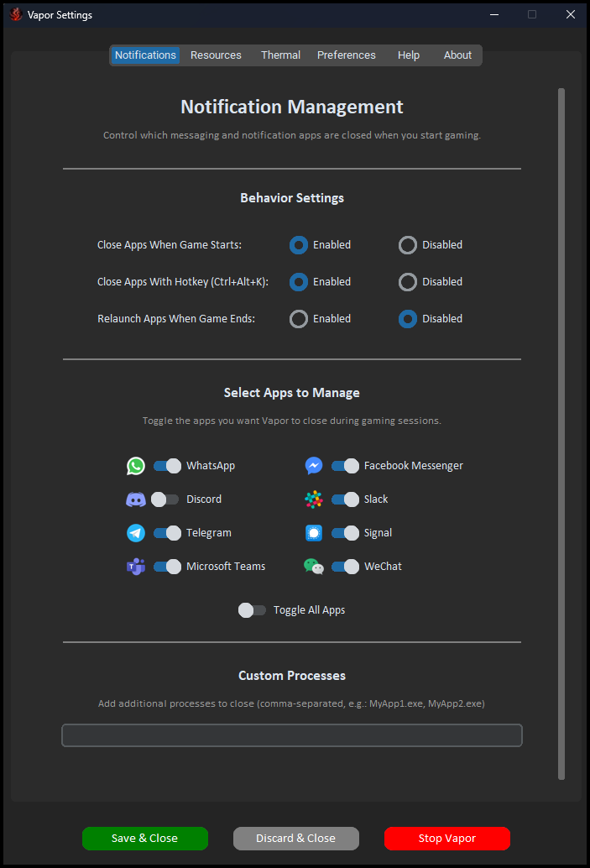Click the Facebook Messenger icon
The height and width of the screenshot is (868, 590).
click(313, 465)
